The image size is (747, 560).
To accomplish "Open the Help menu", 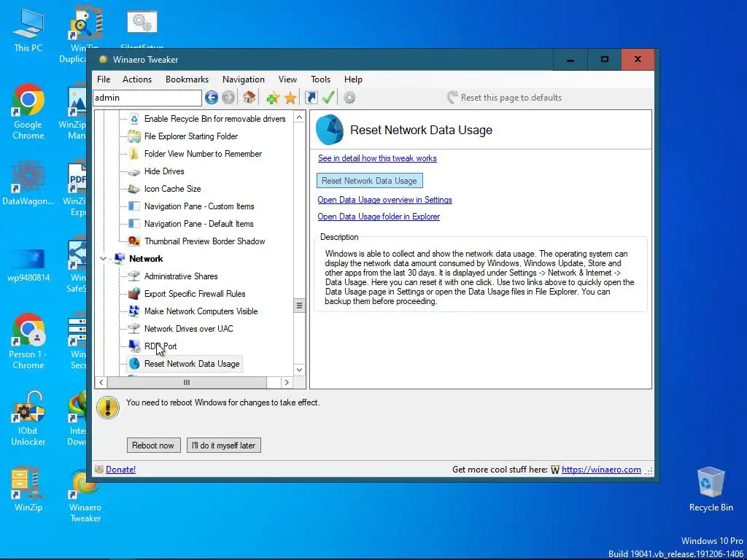I will [x=353, y=79].
